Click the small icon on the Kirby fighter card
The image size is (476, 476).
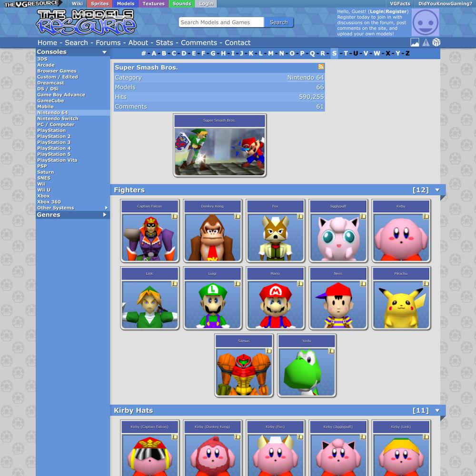click(x=426, y=217)
